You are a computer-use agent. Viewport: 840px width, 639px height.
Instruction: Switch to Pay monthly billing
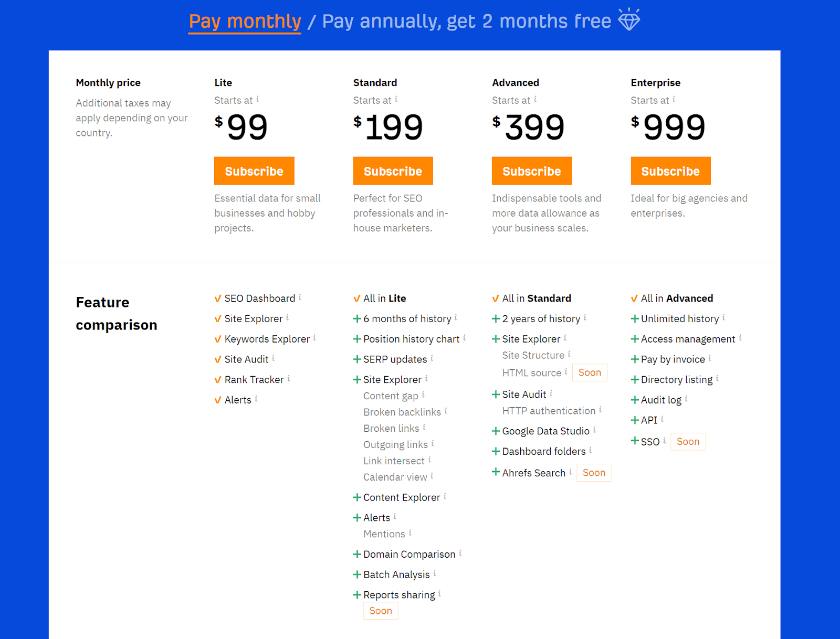click(x=245, y=22)
